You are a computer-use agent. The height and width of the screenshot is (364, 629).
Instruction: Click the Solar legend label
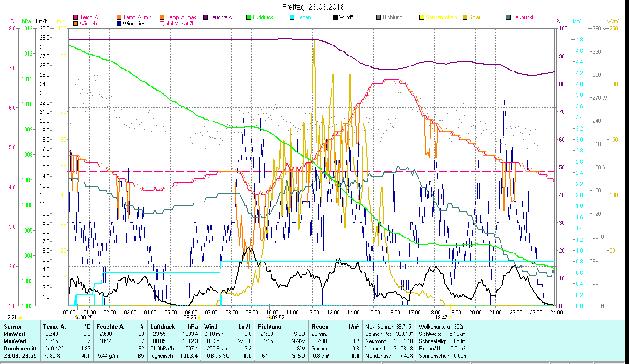click(475, 18)
